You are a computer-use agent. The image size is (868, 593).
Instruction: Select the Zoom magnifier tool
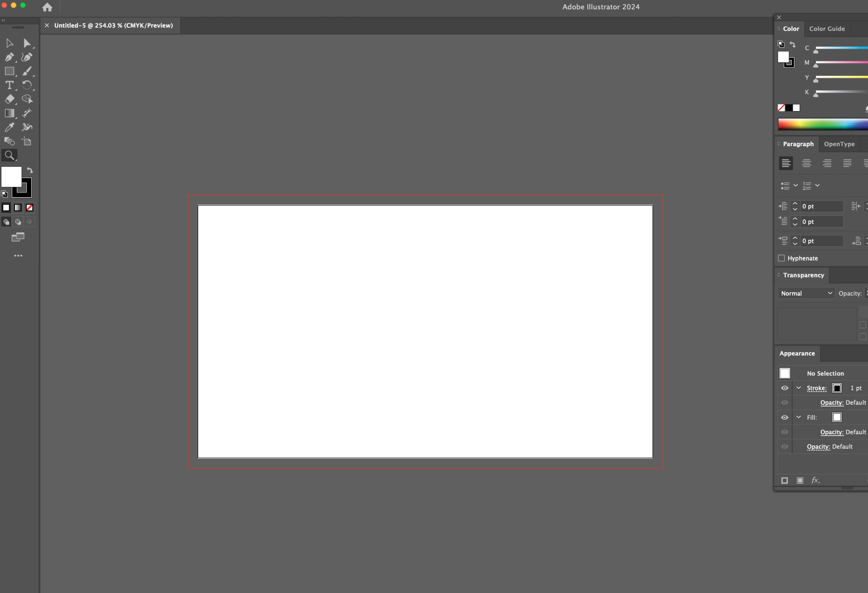click(9, 155)
